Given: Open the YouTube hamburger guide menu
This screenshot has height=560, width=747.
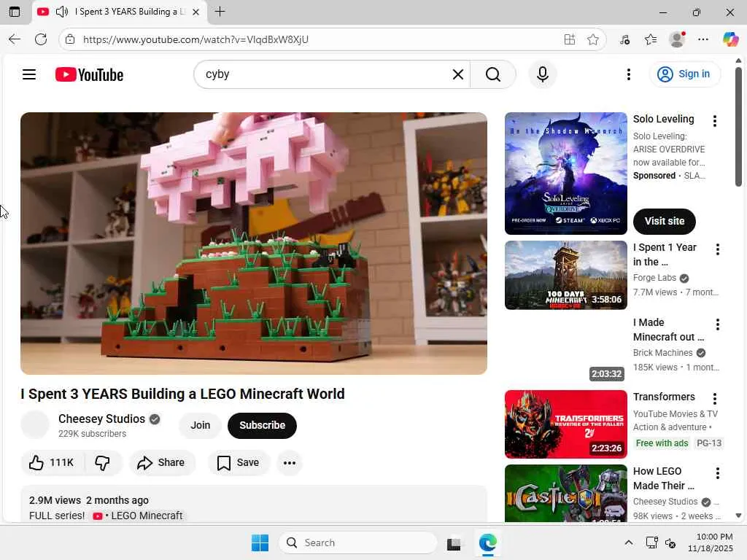Looking at the screenshot, I should (29, 74).
